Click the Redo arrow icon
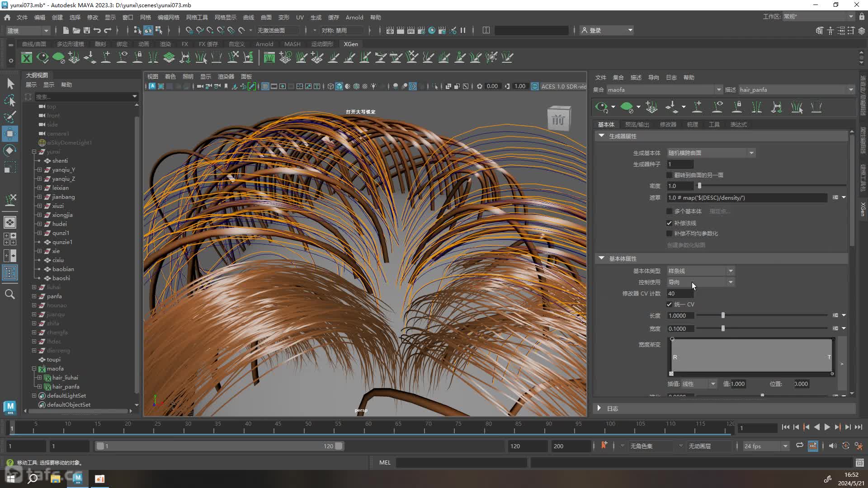 [x=108, y=30]
